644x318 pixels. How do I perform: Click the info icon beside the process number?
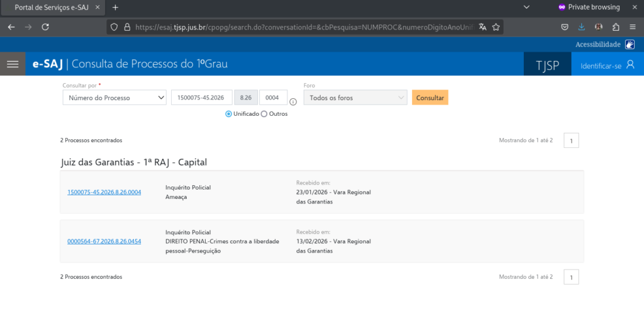(293, 101)
